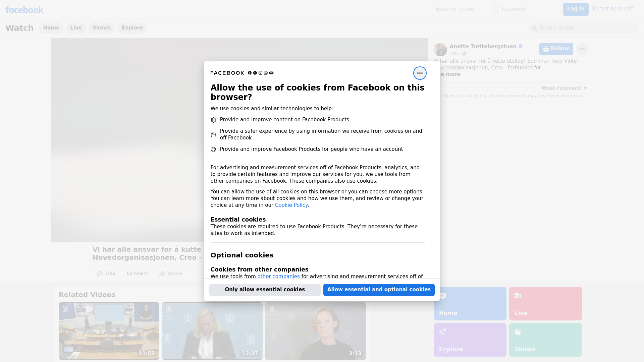This screenshot has width=644, height=362.
Task: Open related video lasting 12:37
Action: (212, 331)
